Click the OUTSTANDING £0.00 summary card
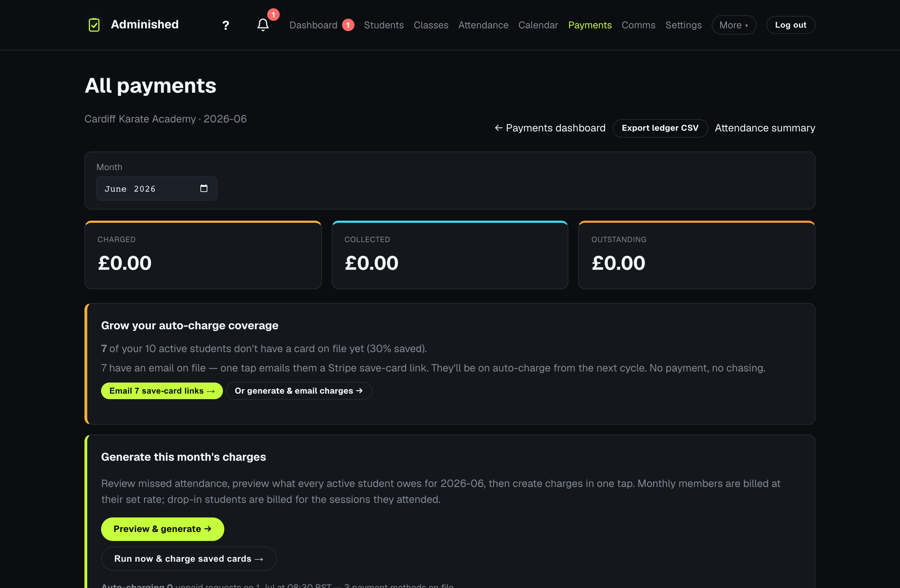Screen dimensions: 900x588 coord(696,255)
